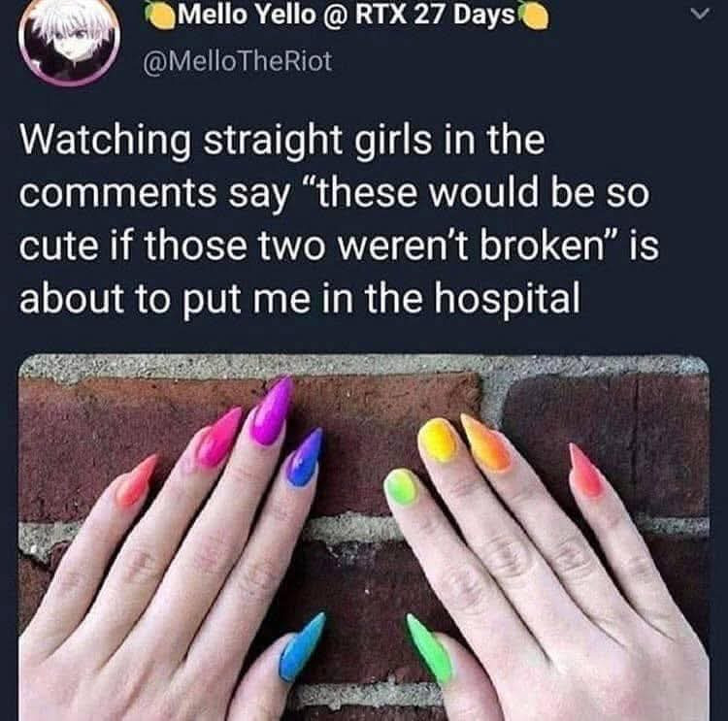Open the tweet options chevron menu
The width and height of the screenshot is (728, 721).
tap(700, 14)
